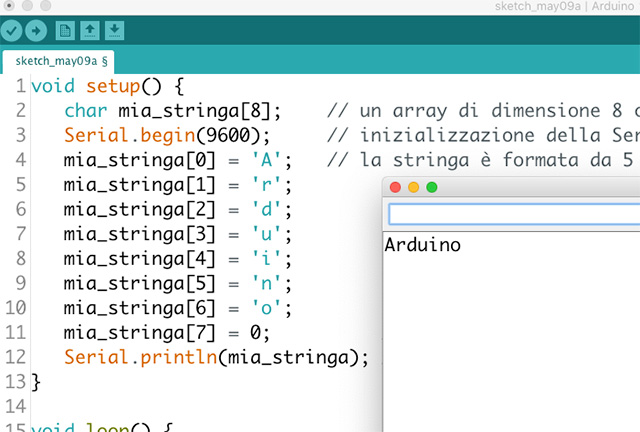Click 'char mia_stringa[8];' on line 2
Viewport: 640px width, 432px height.
(x=173, y=111)
